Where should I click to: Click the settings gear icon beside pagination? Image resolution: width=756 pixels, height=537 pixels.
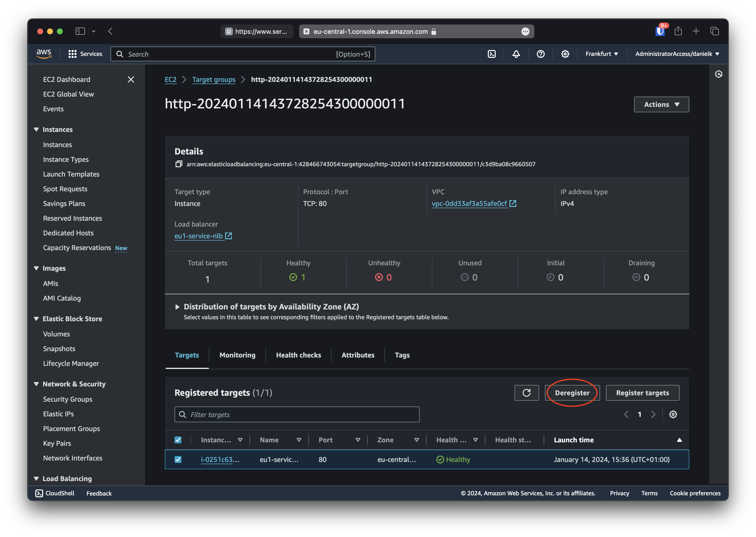pyautogui.click(x=673, y=414)
